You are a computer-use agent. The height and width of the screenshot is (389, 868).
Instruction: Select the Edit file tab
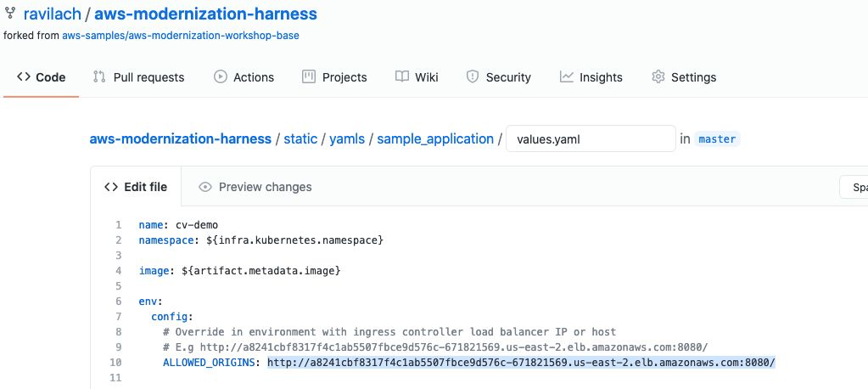coord(136,187)
